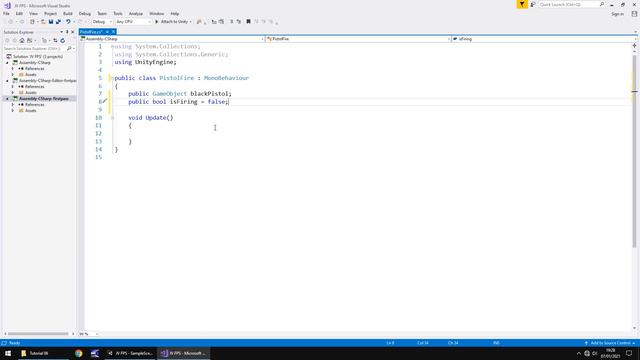
Task: Select the Solution 'JV FPS' root node
Action: (38, 57)
